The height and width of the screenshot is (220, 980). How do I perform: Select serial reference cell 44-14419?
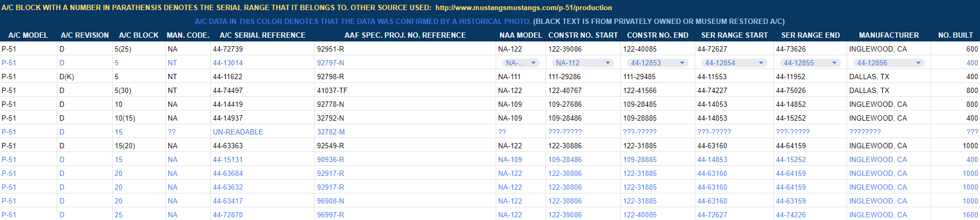[262, 104]
